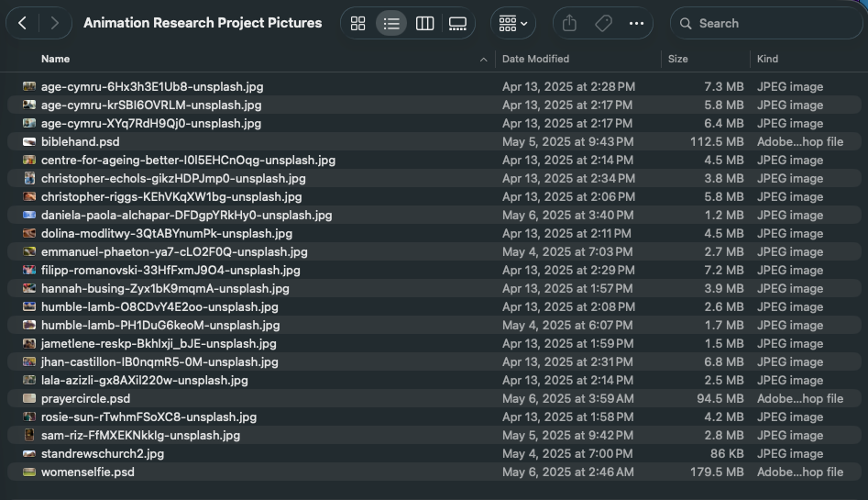Select the biblehand.psd file icon

coord(29,141)
